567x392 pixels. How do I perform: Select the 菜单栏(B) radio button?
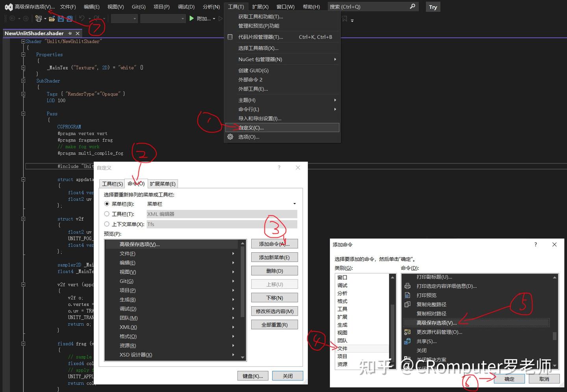[107, 204]
